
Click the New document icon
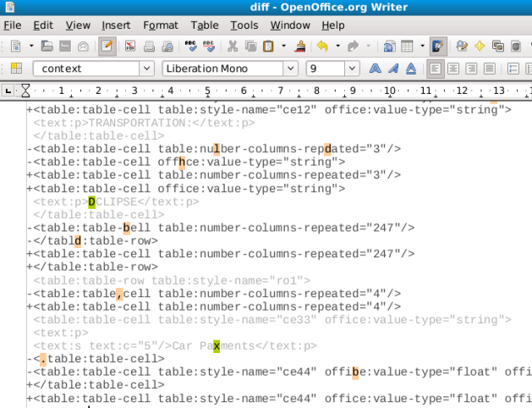click(x=16, y=46)
